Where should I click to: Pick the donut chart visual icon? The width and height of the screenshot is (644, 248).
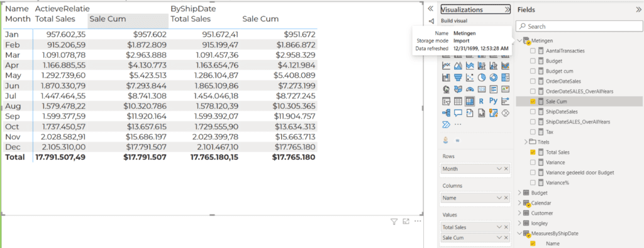494,77
